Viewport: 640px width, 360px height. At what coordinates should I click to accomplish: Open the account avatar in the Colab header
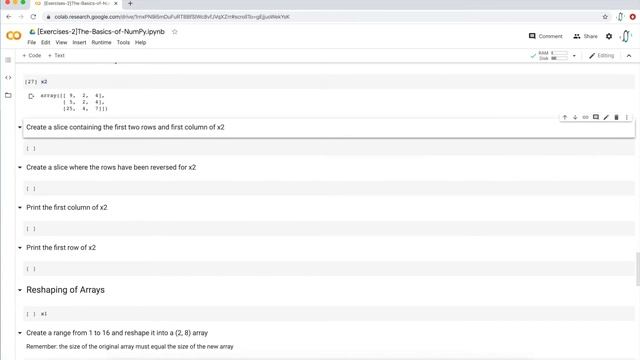point(626,36)
